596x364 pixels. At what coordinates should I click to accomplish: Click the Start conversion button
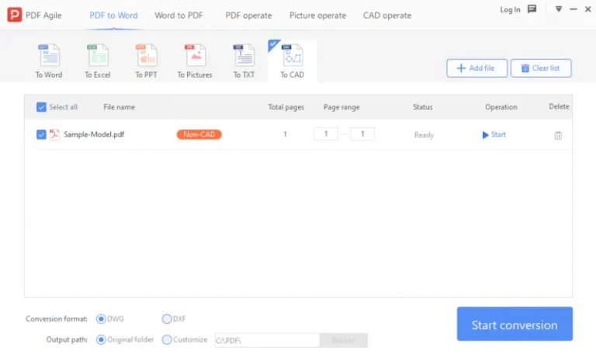coord(515,324)
